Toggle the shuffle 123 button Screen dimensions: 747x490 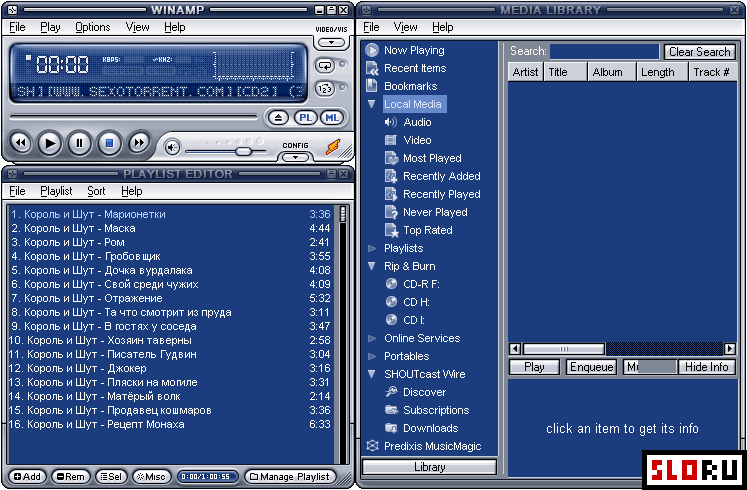325,89
